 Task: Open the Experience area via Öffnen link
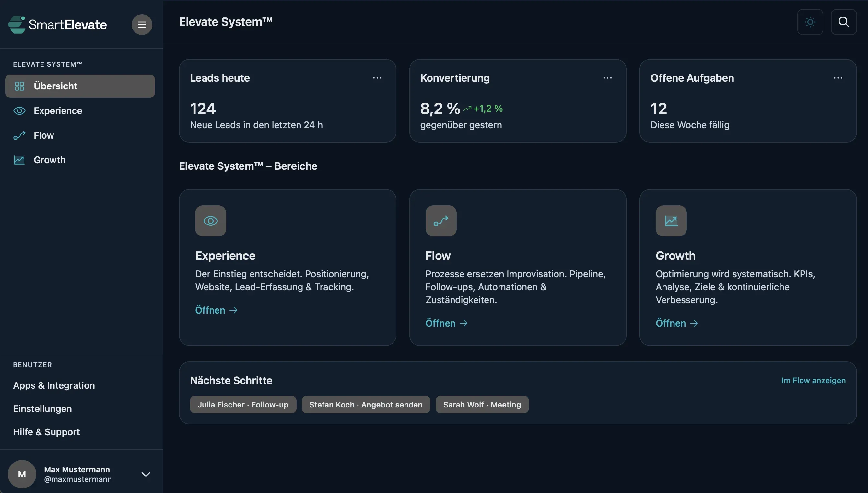point(216,310)
